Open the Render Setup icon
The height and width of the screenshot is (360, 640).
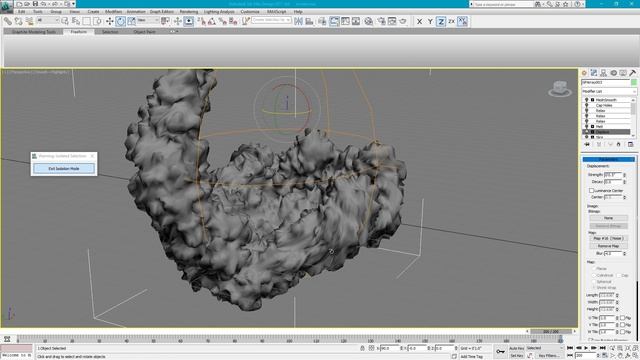(381, 21)
